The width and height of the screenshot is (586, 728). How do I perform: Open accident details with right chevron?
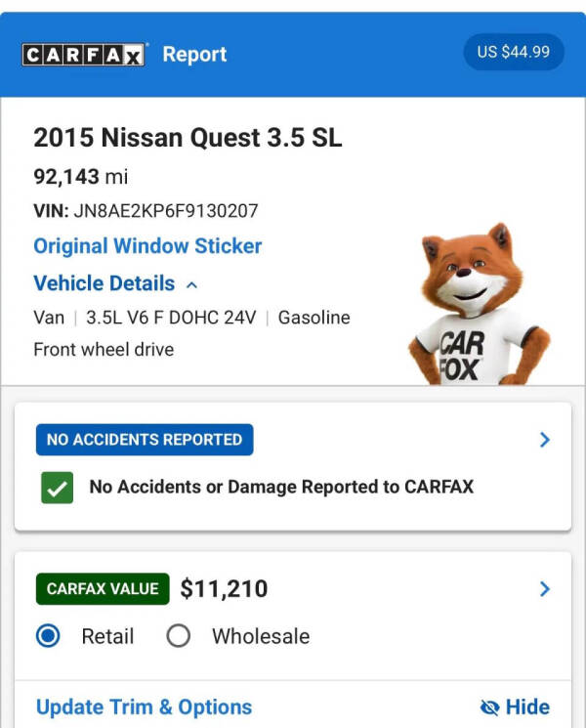point(545,440)
